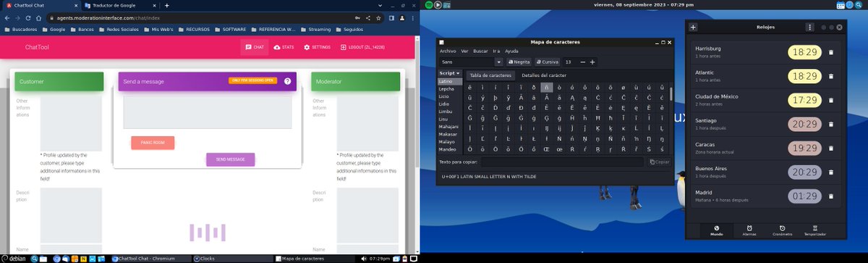Select Mahajani in the script list
This screenshot has width=868, height=263.
[448, 127]
